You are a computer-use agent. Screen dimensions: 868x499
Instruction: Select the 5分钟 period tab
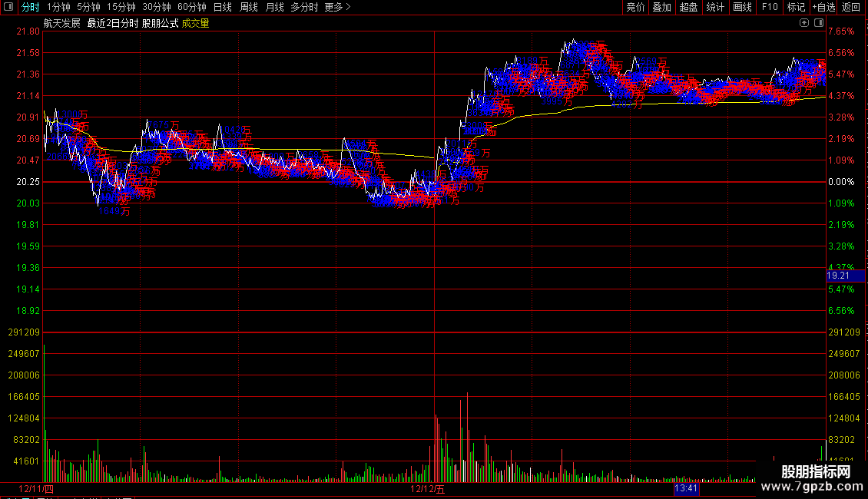(x=88, y=7)
